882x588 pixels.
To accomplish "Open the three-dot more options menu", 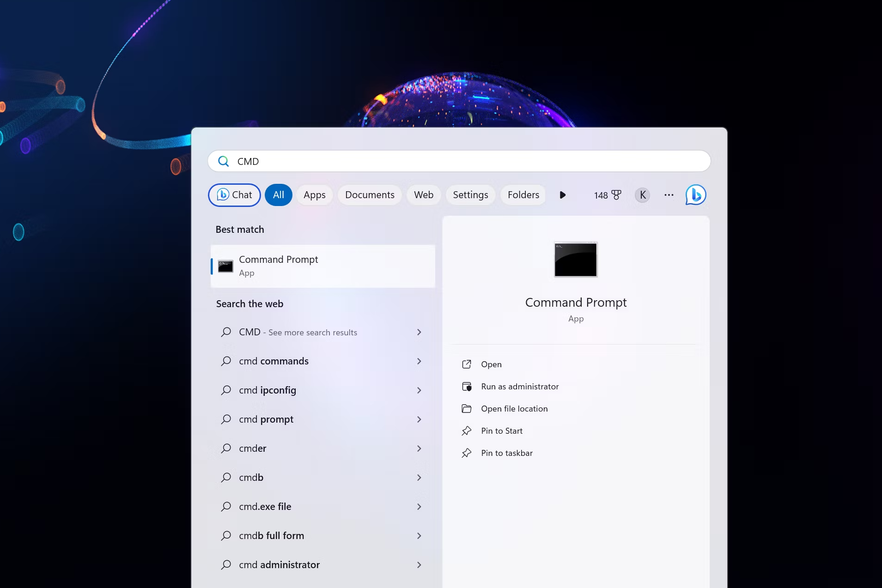I will (669, 195).
